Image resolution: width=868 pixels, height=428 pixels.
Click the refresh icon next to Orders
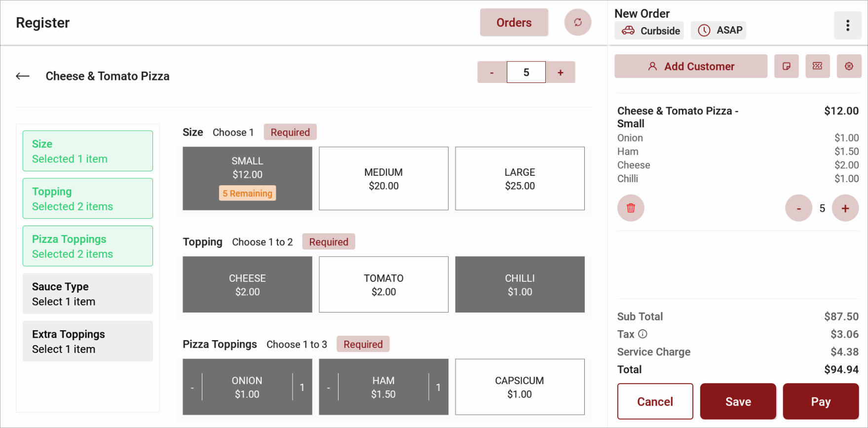pyautogui.click(x=577, y=22)
